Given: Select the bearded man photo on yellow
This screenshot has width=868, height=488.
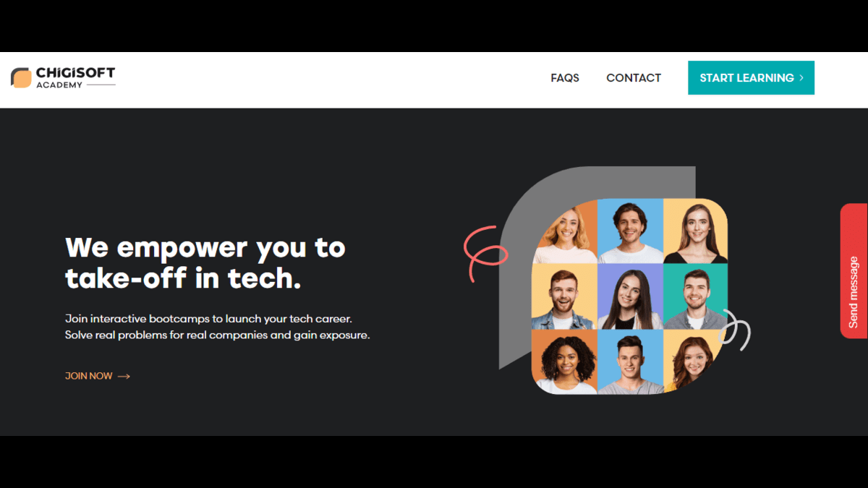Looking at the screenshot, I should tap(565, 296).
